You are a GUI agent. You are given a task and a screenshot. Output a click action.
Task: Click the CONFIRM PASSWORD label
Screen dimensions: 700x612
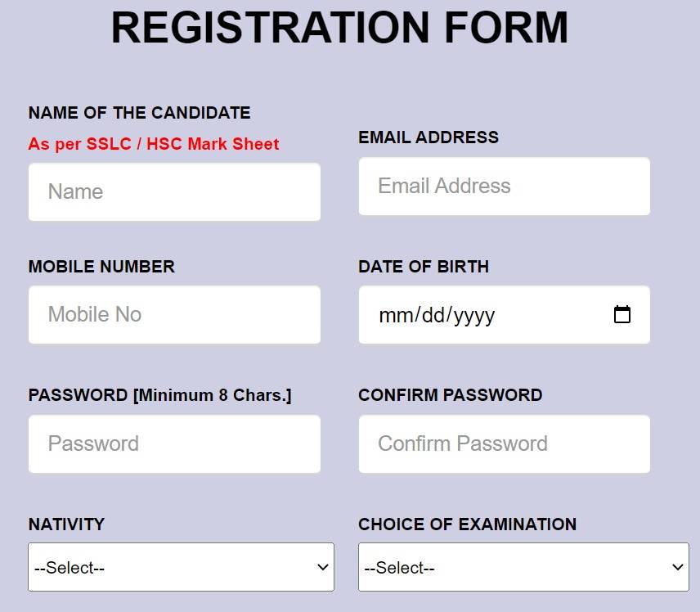[450, 395]
